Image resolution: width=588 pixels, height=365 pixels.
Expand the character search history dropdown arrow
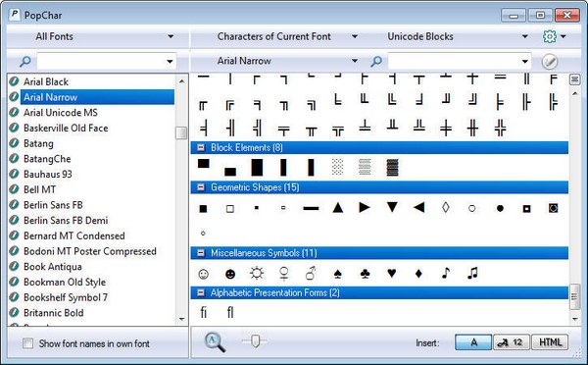tap(525, 61)
